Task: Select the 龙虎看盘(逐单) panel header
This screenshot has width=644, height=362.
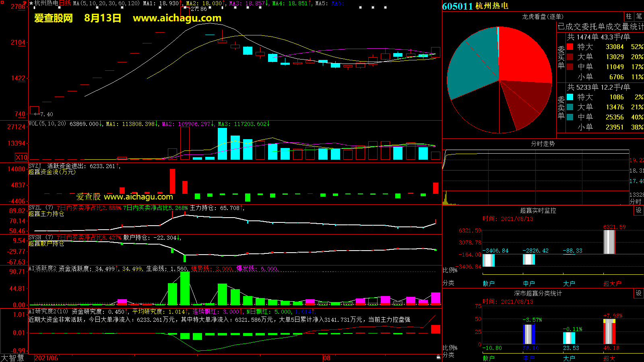Action: [543, 16]
